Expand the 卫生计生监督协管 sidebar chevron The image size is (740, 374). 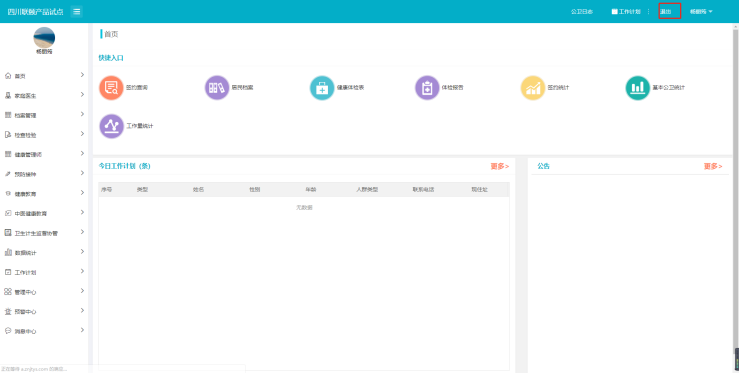[x=82, y=232]
